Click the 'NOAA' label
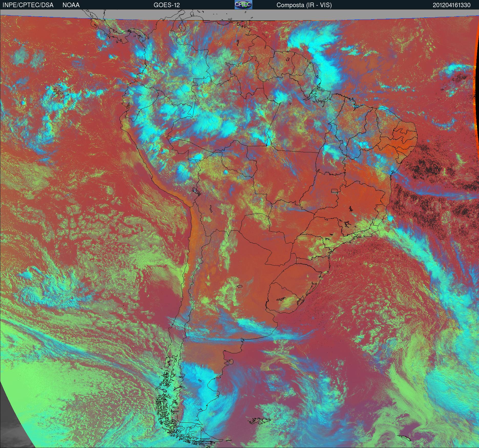Screen dimensions: 479x448 71,5
